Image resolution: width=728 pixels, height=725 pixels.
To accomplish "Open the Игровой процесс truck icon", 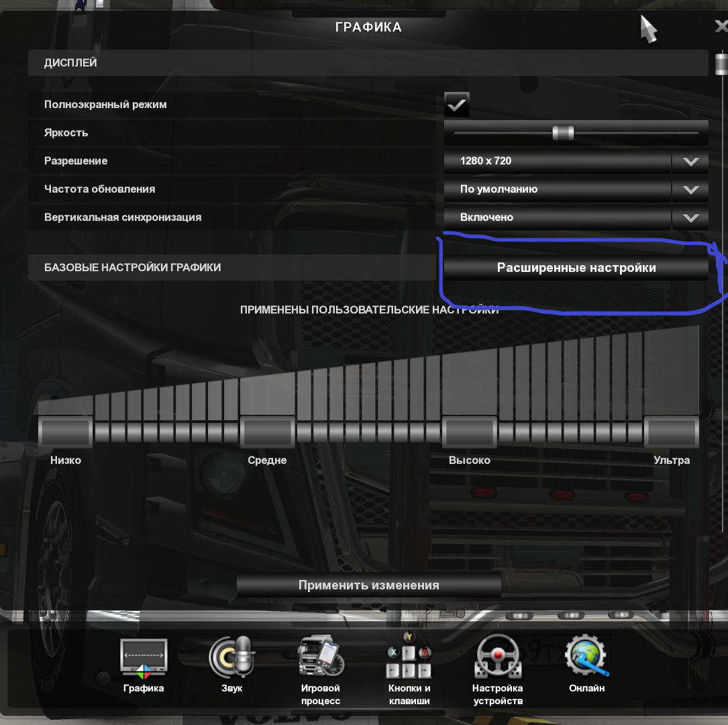I will (321, 656).
